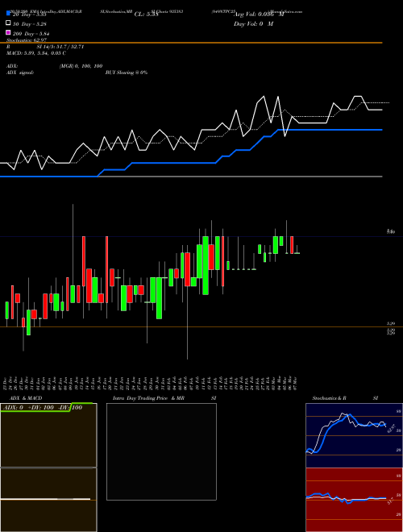
Task: Click the Stochastics: 62.97 reading
Action: pos(27,40)
